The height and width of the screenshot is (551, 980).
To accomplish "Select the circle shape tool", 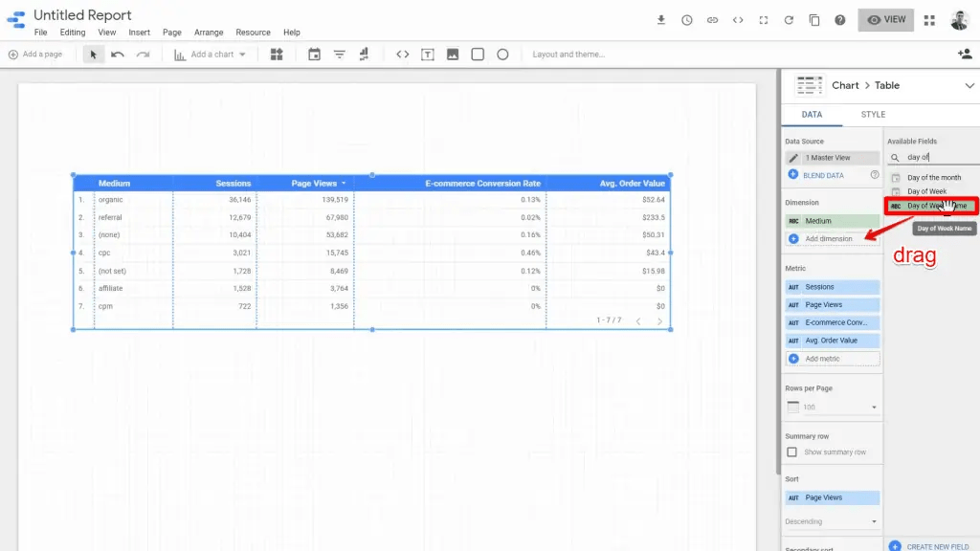I will (x=501, y=55).
